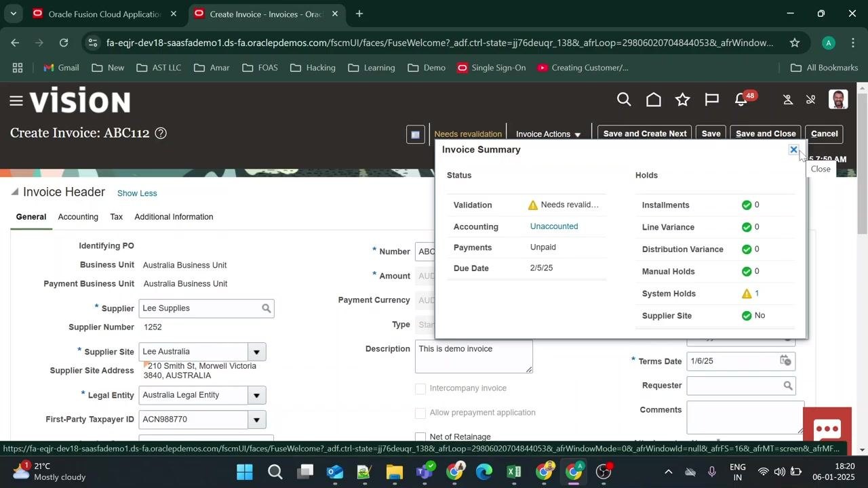This screenshot has height=488, width=868.
Task: Open File Explorer from the taskbar
Action: tap(395, 472)
